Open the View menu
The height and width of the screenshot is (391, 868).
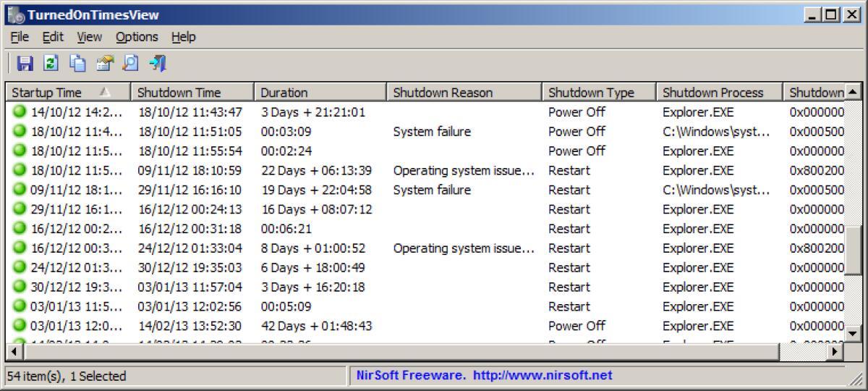(90, 37)
